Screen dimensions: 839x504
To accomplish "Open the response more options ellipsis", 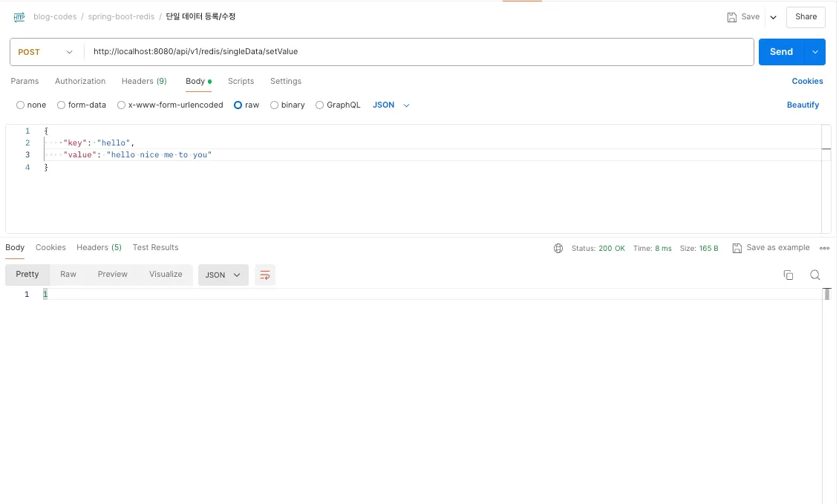I will coord(825,248).
